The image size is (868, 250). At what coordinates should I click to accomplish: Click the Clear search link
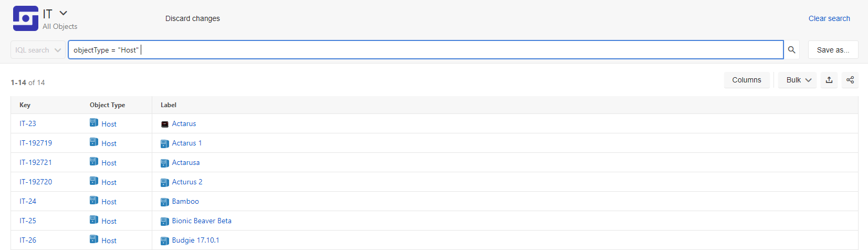(829, 18)
